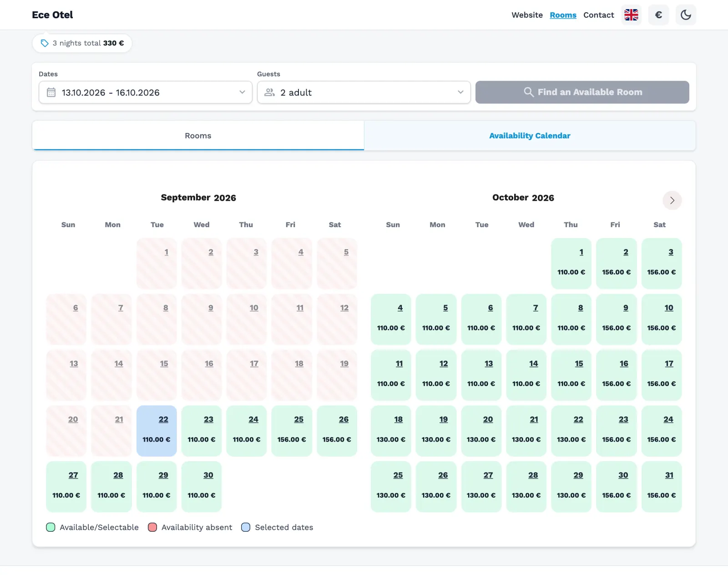This screenshot has height=575, width=728.
Task: Select September 23 at 110.00 €
Action: coord(202,431)
